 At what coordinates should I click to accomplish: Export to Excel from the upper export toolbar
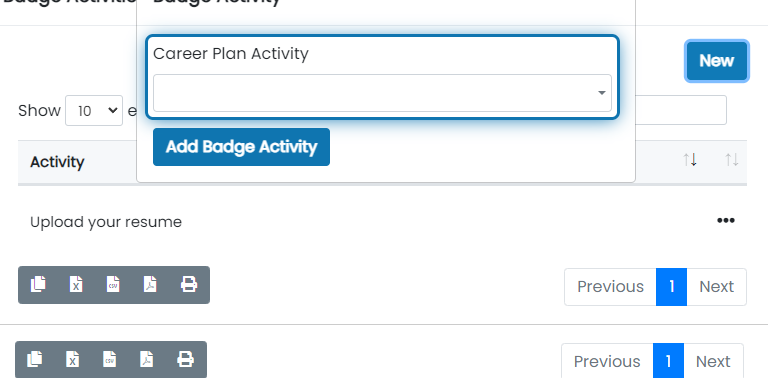[76, 284]
